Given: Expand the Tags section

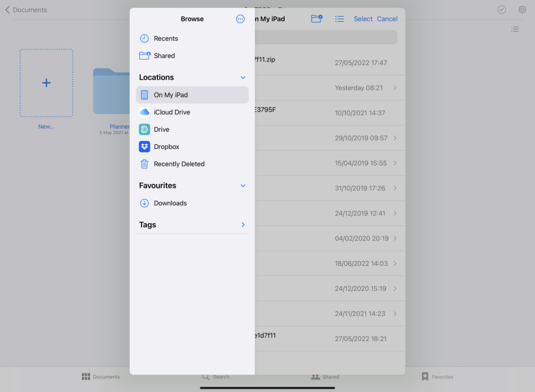Looking at the screenshot, I should (242, 225).
